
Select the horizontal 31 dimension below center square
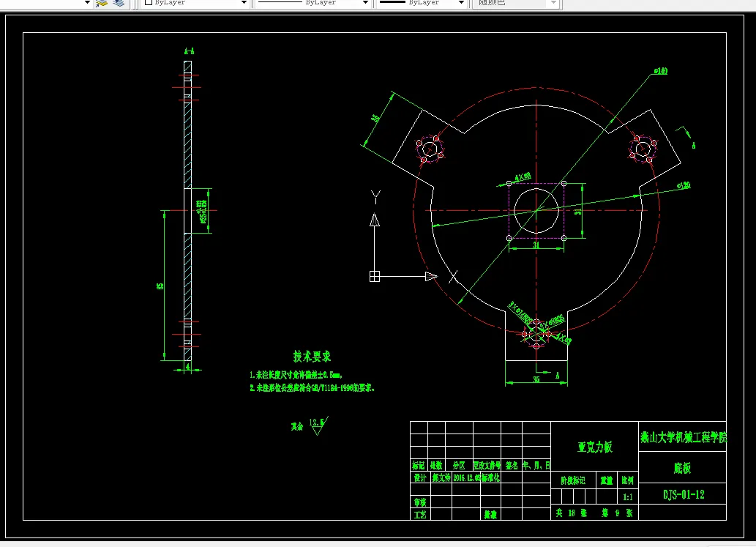pyautogui.click(x=536, y=245)
